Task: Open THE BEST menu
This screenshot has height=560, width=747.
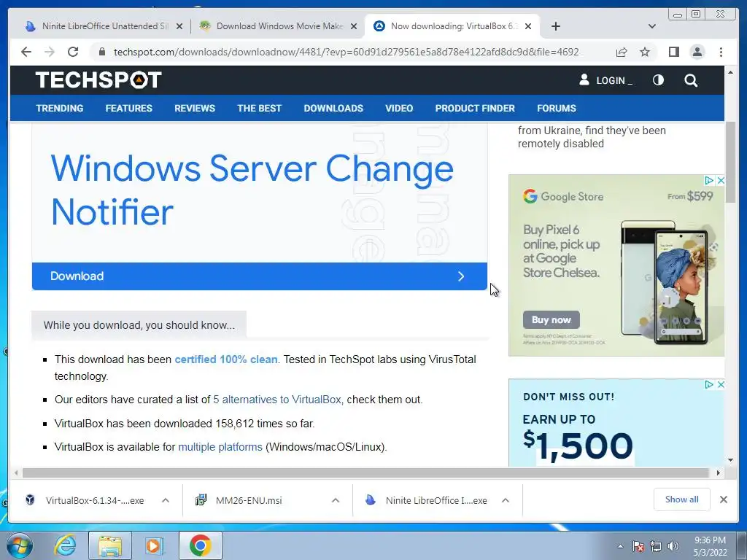Action: pyautogui.click(x=259, y=108)
